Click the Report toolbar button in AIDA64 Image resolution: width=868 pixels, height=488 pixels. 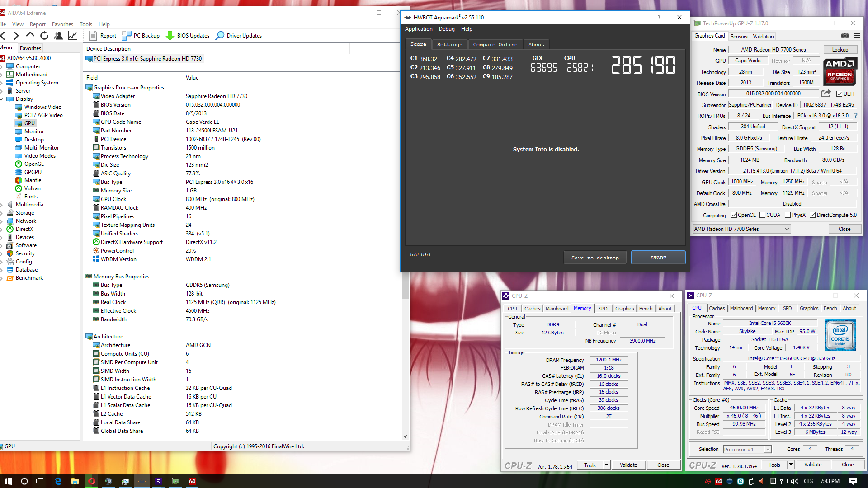(x=103, y=36)
